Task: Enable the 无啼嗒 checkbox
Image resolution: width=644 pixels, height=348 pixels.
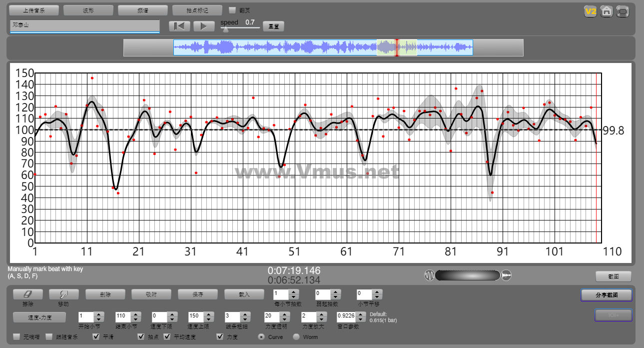Action: [x=16, y=337]
